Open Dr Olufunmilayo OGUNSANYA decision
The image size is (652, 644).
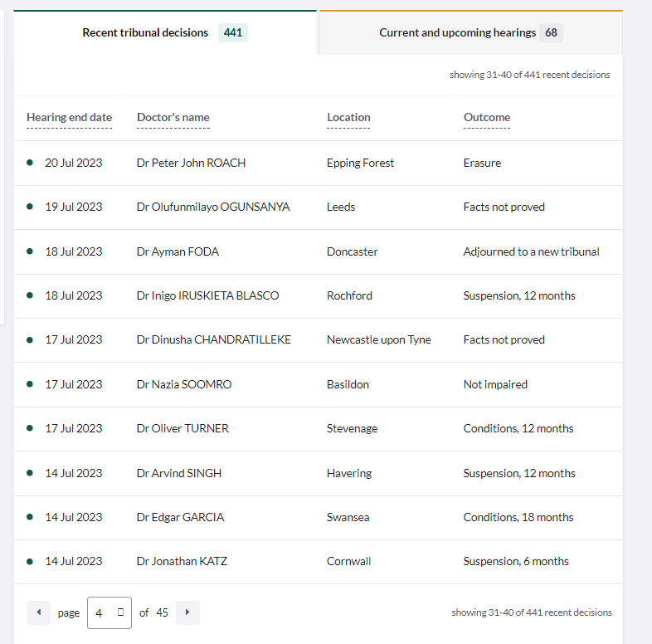click(213, 207)
